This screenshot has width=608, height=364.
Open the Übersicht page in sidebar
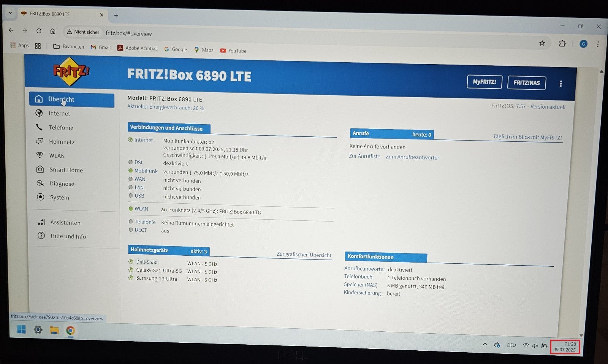tap(72, 100)
